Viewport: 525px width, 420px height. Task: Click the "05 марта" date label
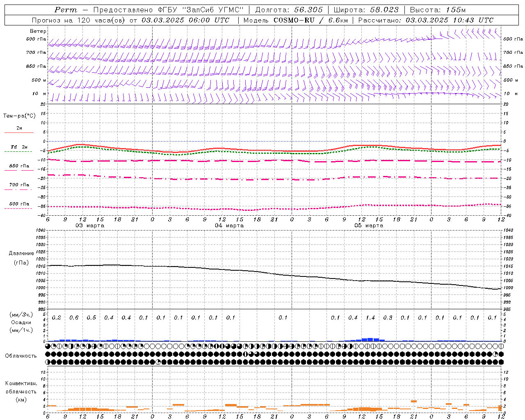[x=369, y=226]
